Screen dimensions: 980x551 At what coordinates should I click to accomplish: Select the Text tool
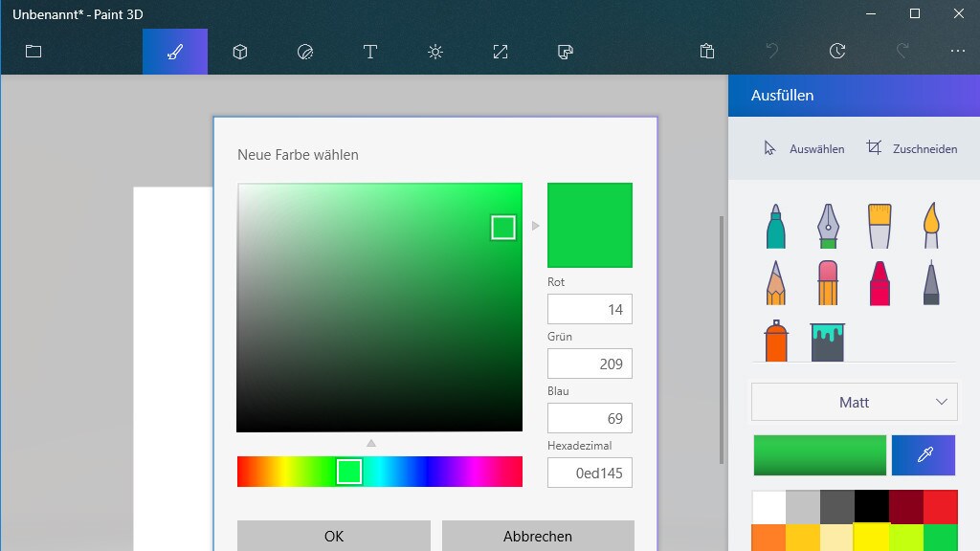click(369, 52)
